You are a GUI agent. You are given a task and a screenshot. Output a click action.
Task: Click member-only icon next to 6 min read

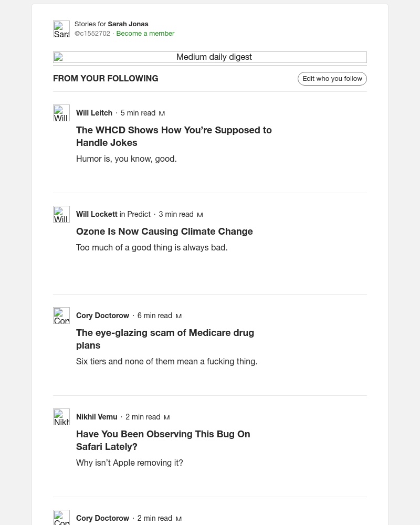pyautogui.click(x=178, y=316)
